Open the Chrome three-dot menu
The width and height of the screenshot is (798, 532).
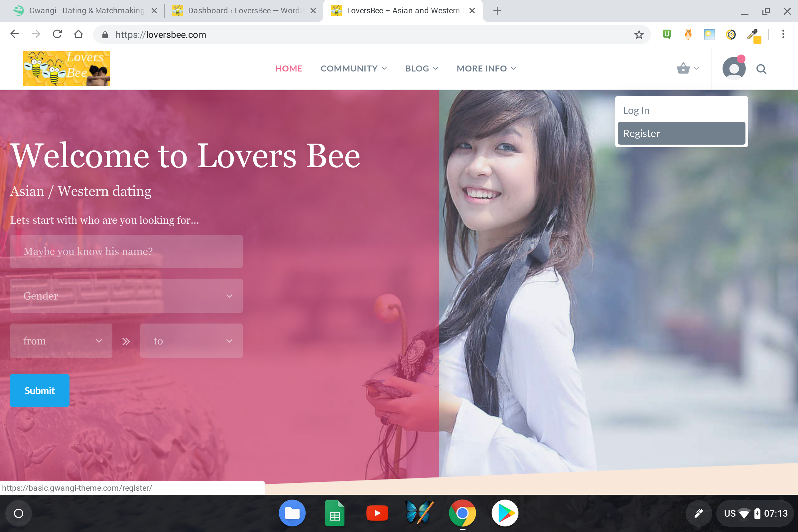point(783,34)
